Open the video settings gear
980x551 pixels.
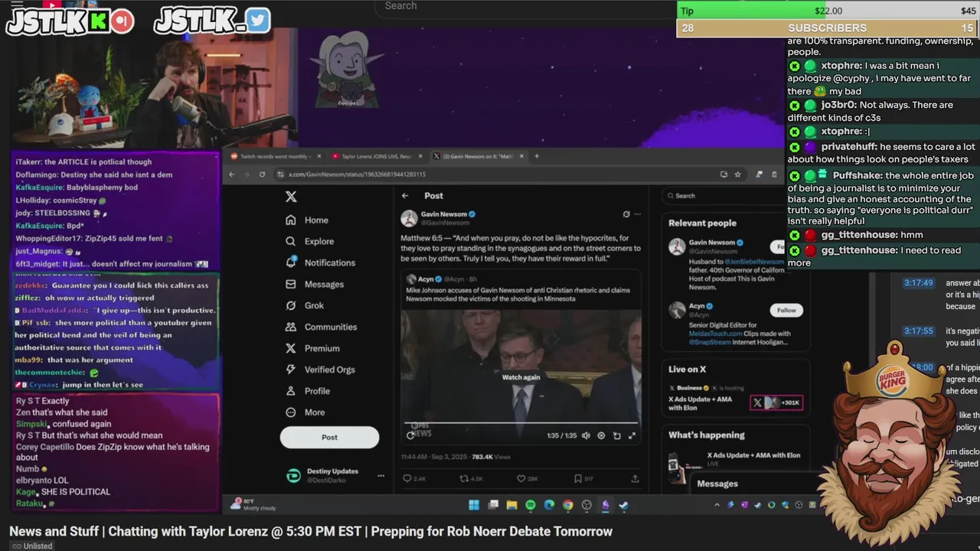click(x=601, y=435)
